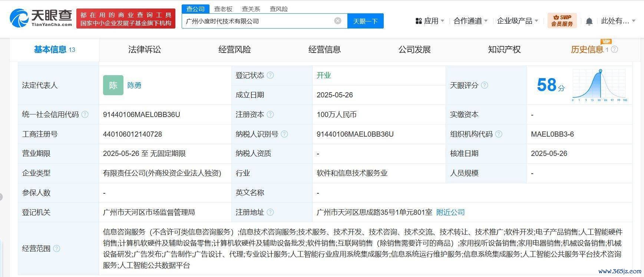This screenshot has height=277, width=644.
Task: Click the help icon beside 经营范围
Action: [x=57, y=248]
